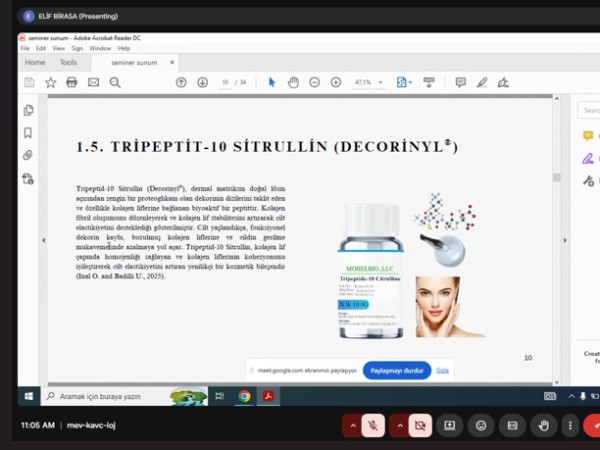Viewport: 600px width, 450px height.
Task: Open the Add comment tool
Action: [x=460, y=82]
